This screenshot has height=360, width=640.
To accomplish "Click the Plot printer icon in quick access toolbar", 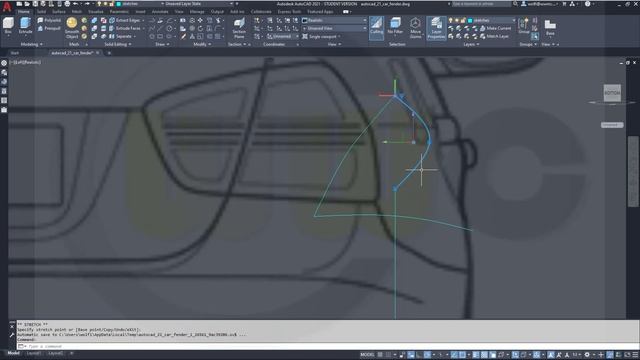I will (x=67, y=4).
